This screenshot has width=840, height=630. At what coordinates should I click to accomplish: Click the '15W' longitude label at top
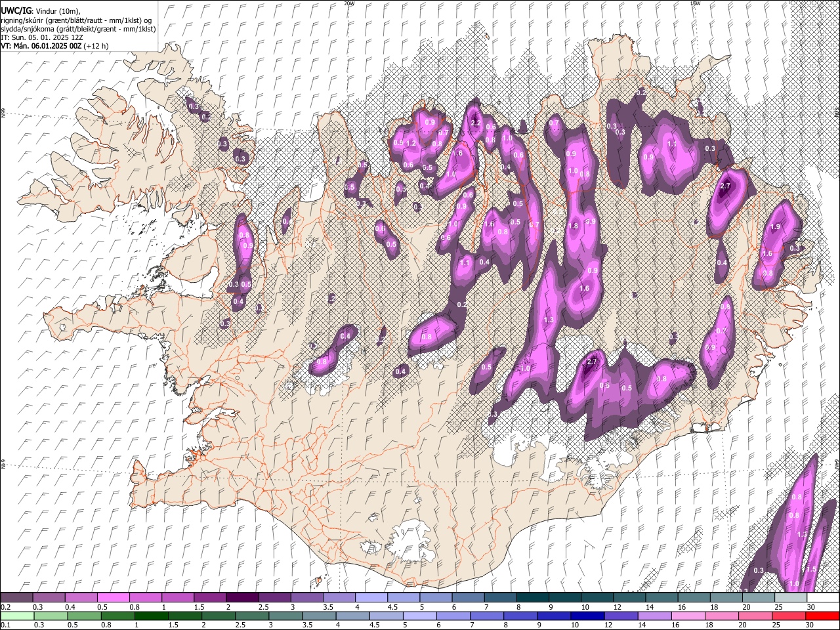695,3
